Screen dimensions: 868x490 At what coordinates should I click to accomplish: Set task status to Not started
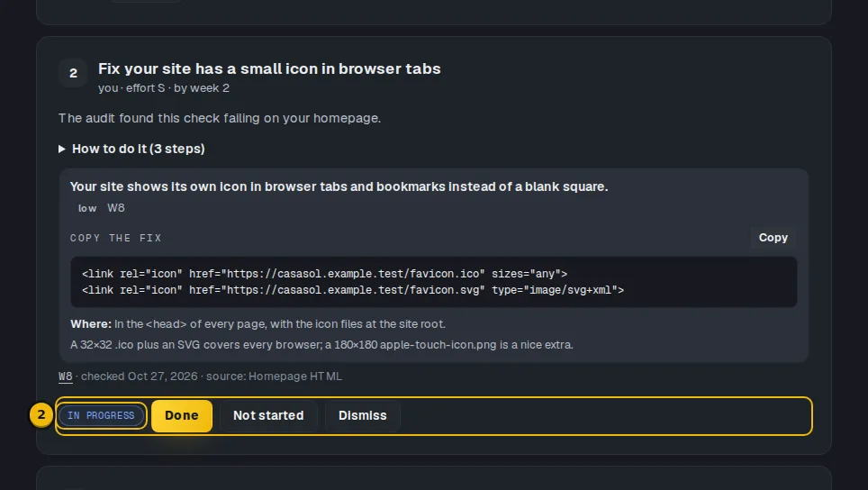268,416
